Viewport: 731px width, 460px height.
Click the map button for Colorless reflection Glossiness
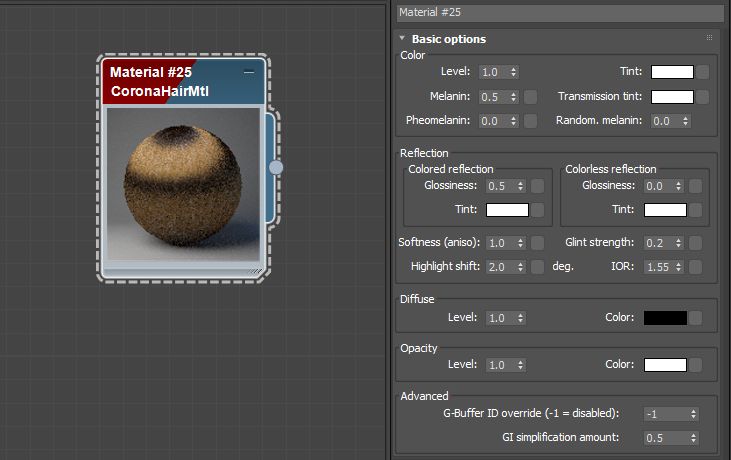695,186
